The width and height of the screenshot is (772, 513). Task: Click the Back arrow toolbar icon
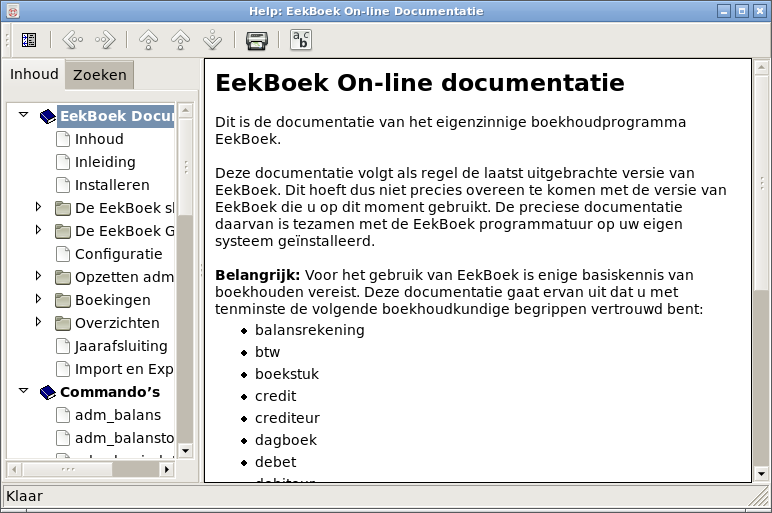[73, 40]
